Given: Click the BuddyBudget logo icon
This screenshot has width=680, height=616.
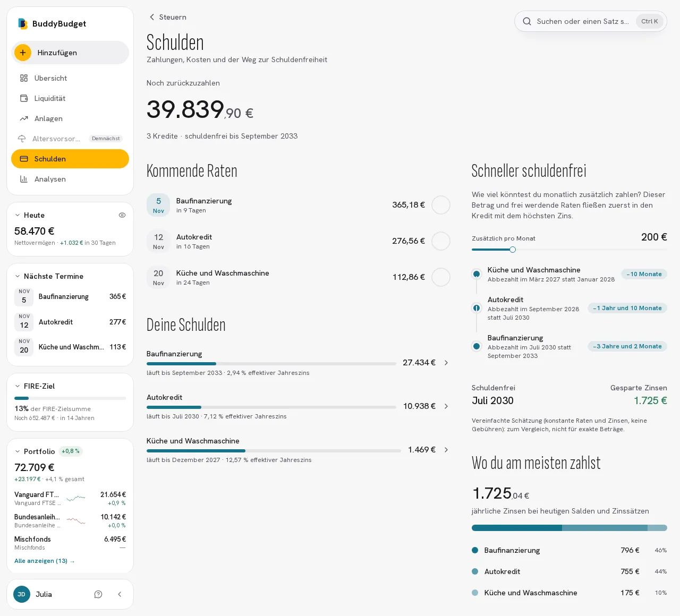Looking at the screenshot, I should [22, 23].
